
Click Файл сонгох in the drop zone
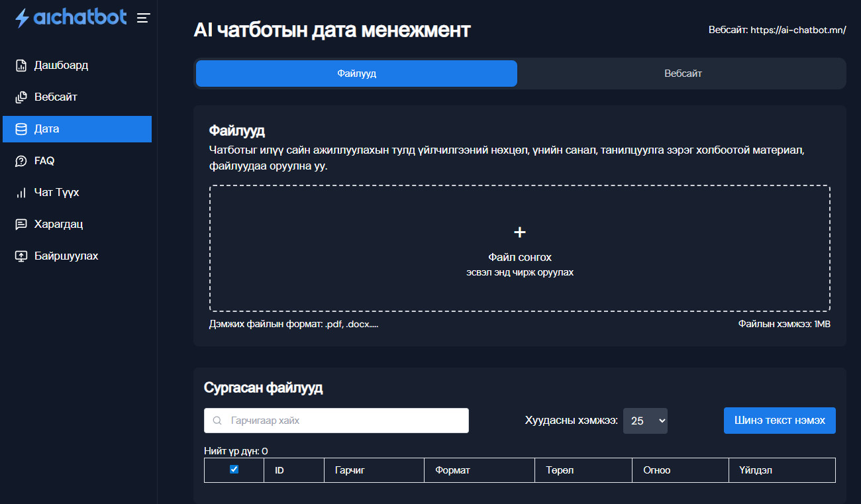[520, 257]
